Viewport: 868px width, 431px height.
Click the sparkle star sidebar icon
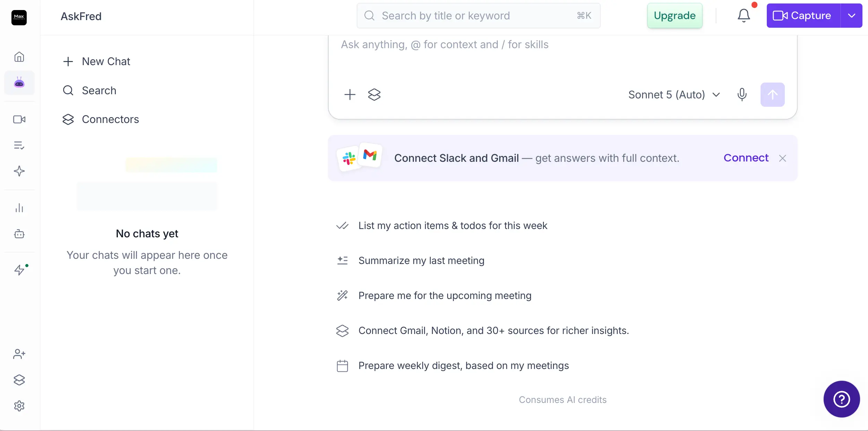pos(19,171)
